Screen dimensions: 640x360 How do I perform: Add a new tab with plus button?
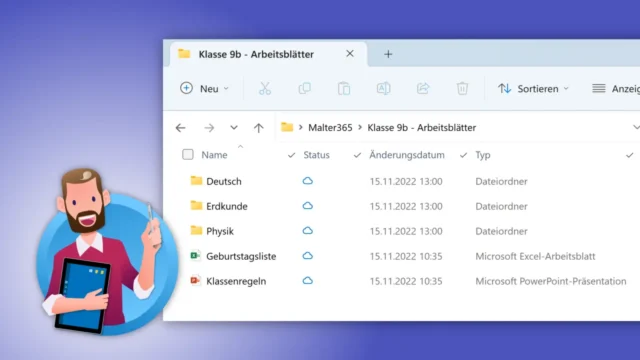tap(388, 54)
